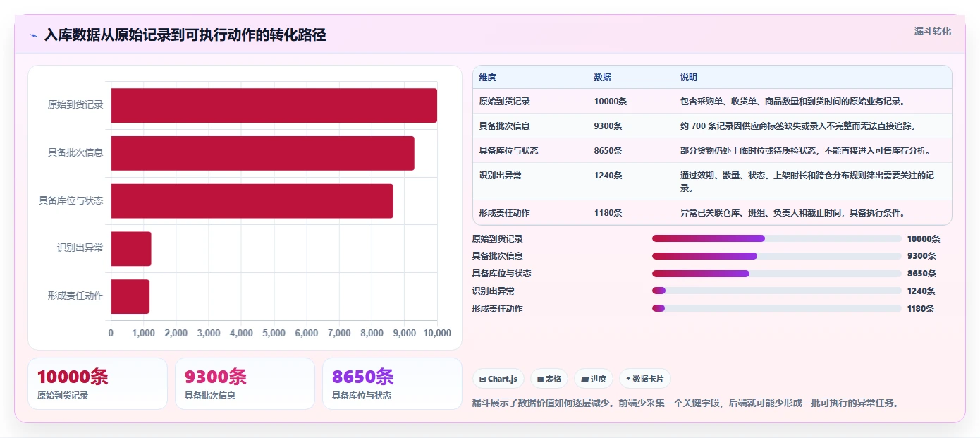980x438 pixels.
Task: Click the 具备批次信息 bar in the chart
Action: [x=262, y=153]
